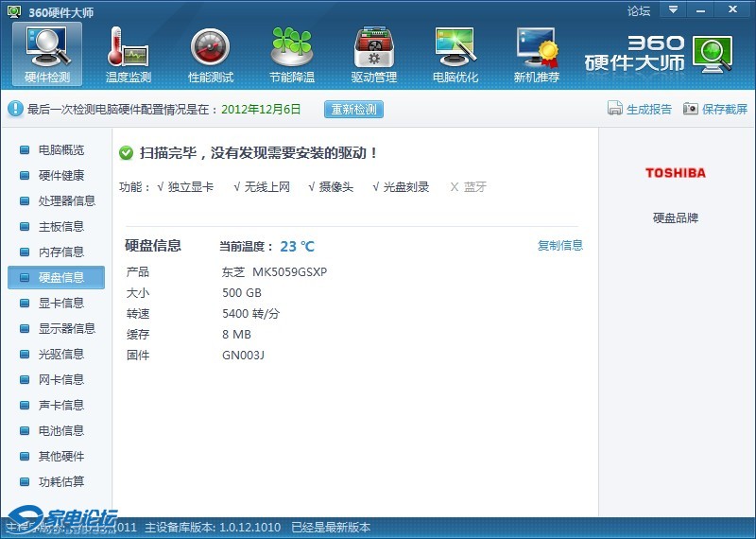This screenshot has height=539, width=756.
Task: Select 内存信息 in the sidebar
Action: click(x=60, y=252)
